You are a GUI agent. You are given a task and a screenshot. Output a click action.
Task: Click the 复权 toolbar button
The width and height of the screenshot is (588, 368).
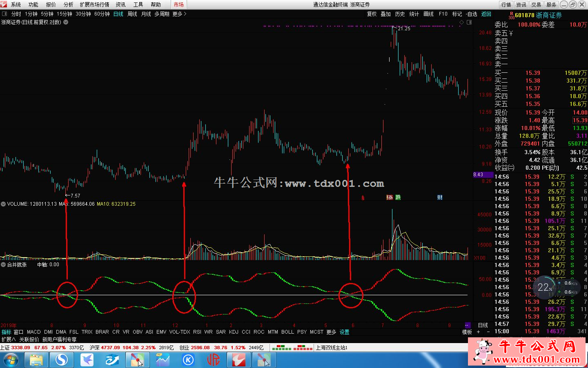[x=372, y=14]
